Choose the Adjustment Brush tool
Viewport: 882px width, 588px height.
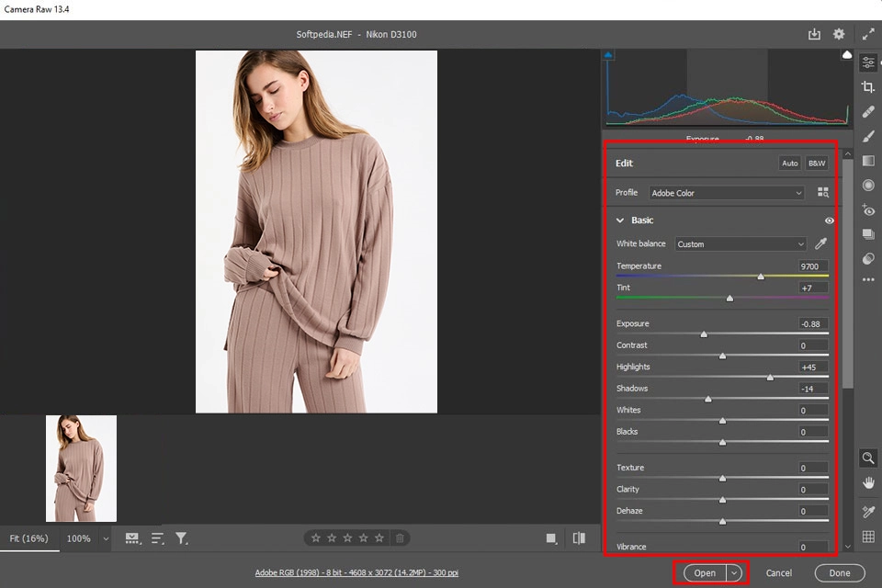(x=868, y=136)
